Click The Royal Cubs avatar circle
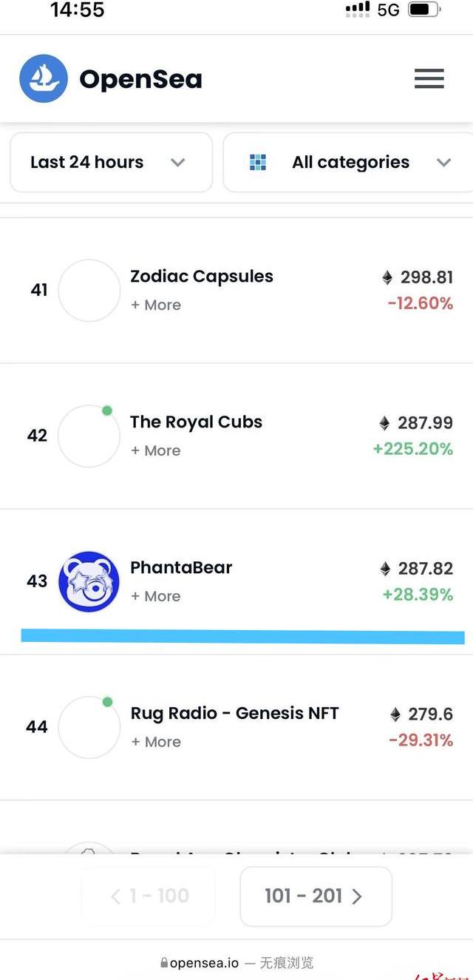The height and width of the screenshot is (980, 473). [89, 436]
